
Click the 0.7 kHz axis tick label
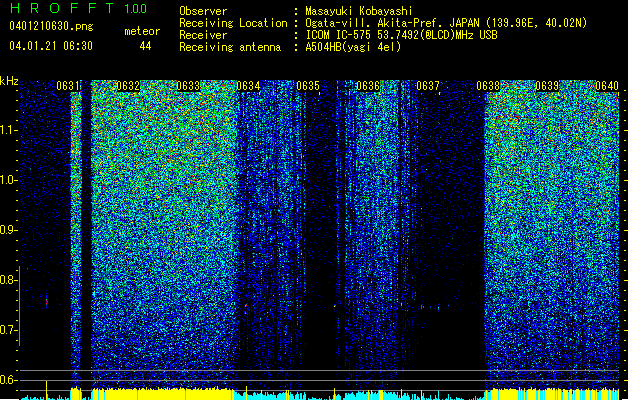pos(8,330)
